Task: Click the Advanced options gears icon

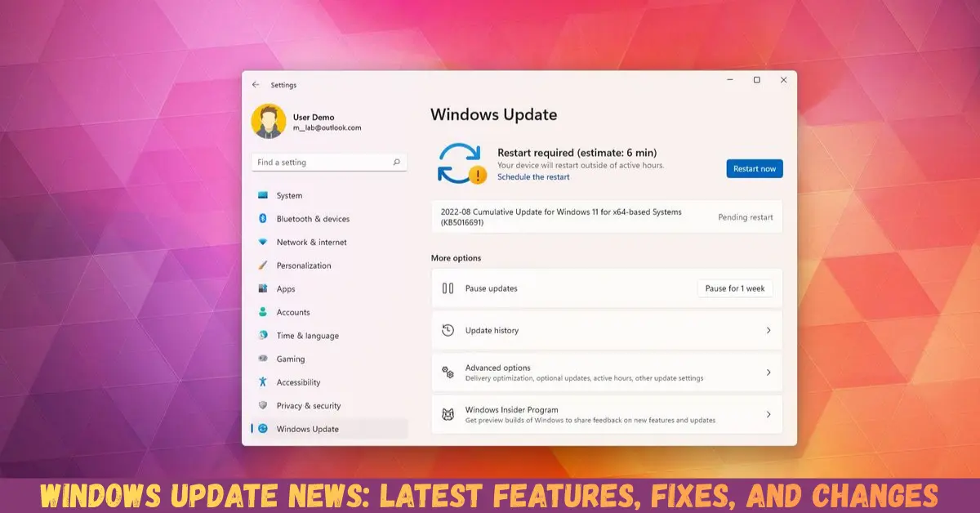Action: tap(448, 372)
